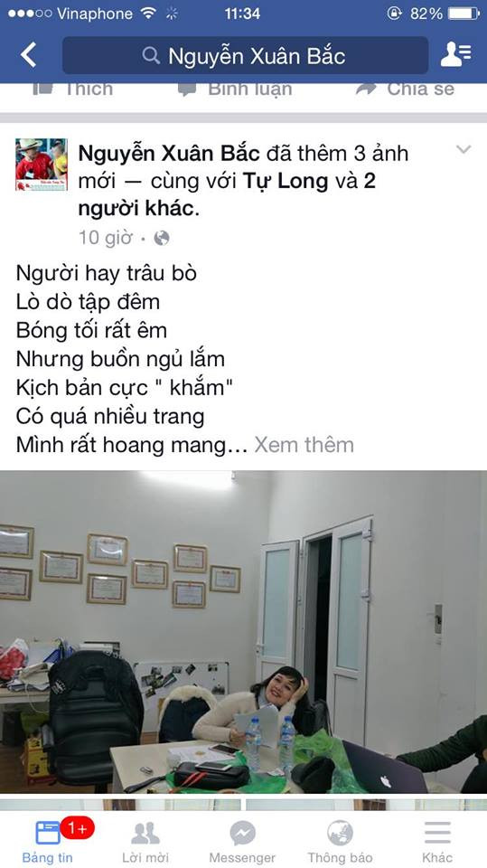Open Messenger tab icon
Viewport: 487px width, 868px height.
[x=242, y=833]
